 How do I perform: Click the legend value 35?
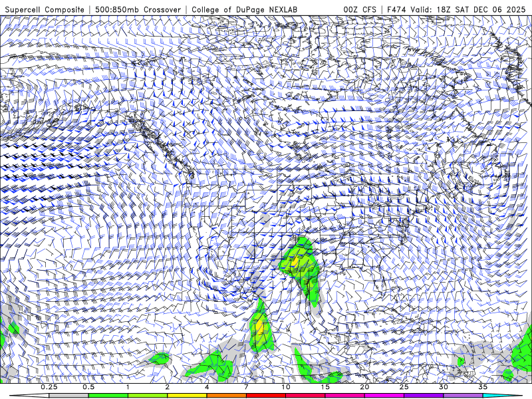(x=483, y=387)
